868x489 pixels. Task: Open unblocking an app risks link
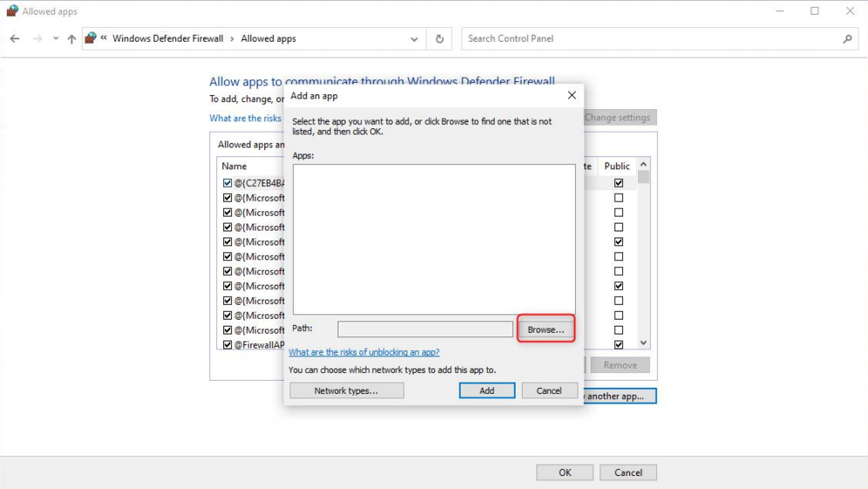(x=364, y=352)
